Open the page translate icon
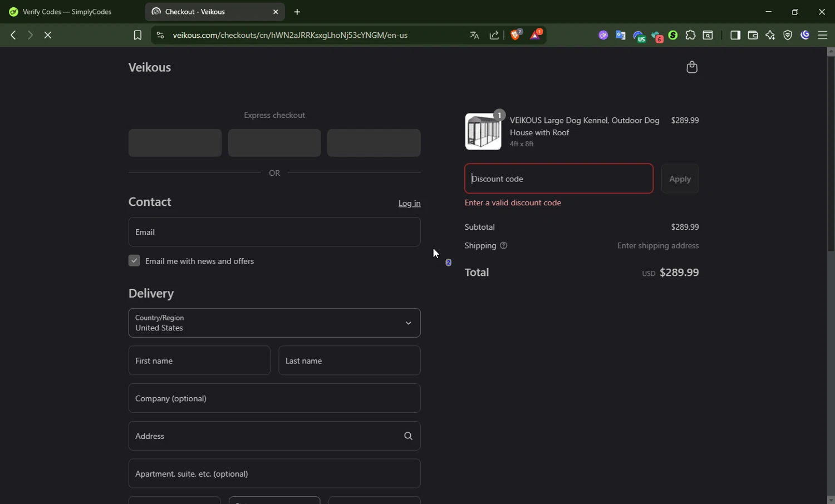 pos(474,35)
